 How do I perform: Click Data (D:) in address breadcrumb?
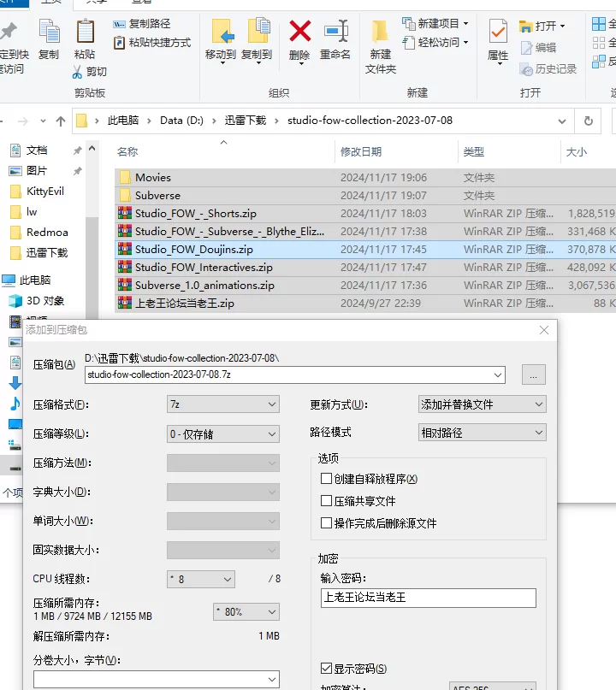coord(181,121)
